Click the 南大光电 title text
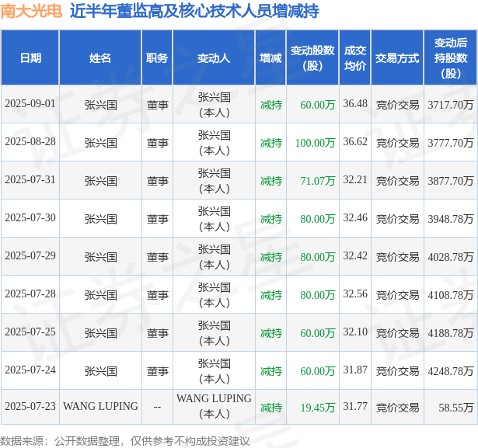478x448 pixels. 31,11
